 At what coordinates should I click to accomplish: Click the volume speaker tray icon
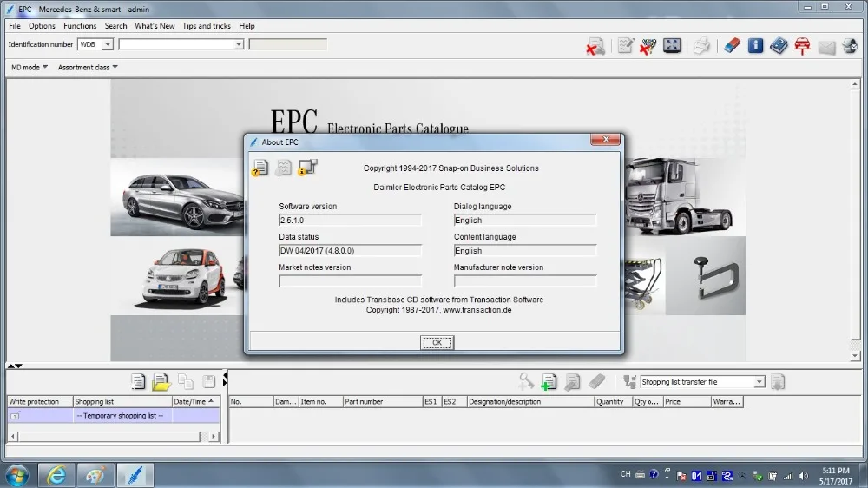click(x=803, y=476)
